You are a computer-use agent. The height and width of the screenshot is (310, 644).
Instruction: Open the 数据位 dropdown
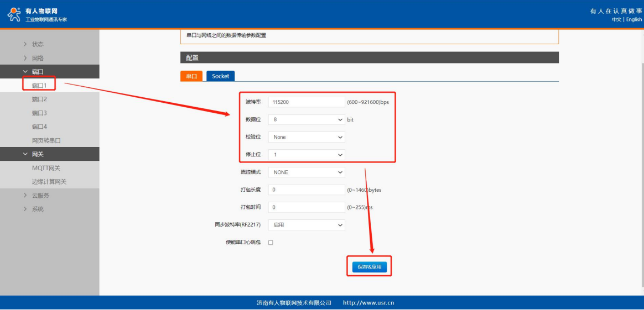click(x=306, y=119)
